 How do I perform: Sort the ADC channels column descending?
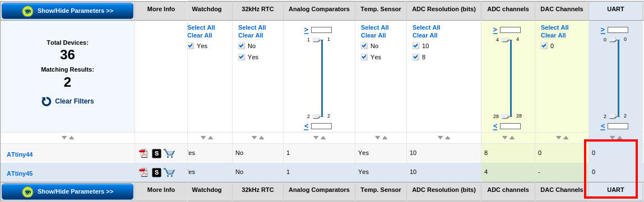(505, 138)
